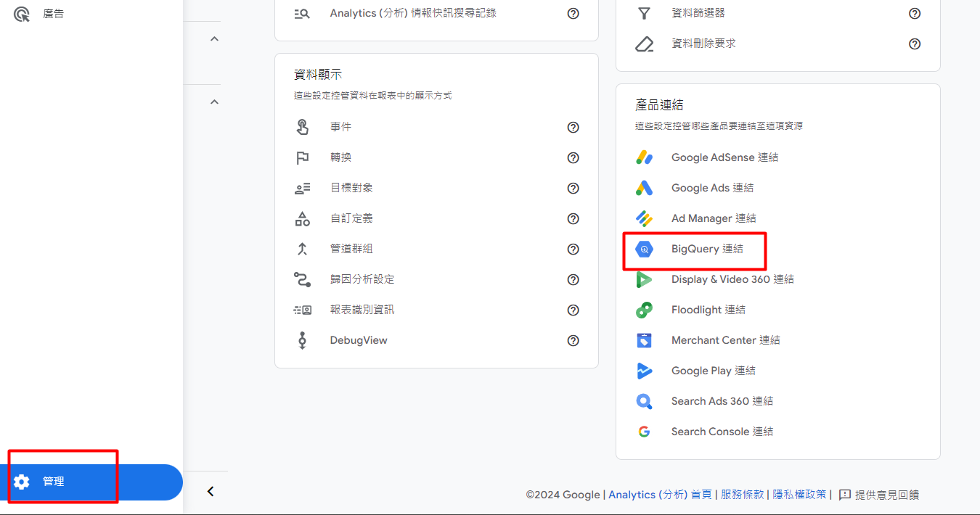
Task: Open help for 報表識別資訊
Action: 573,310
